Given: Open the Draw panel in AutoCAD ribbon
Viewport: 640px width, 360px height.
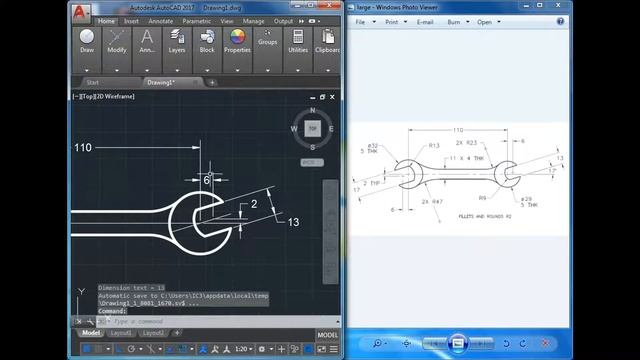Looking at the screenshot, I should click(x=87, y=41).
